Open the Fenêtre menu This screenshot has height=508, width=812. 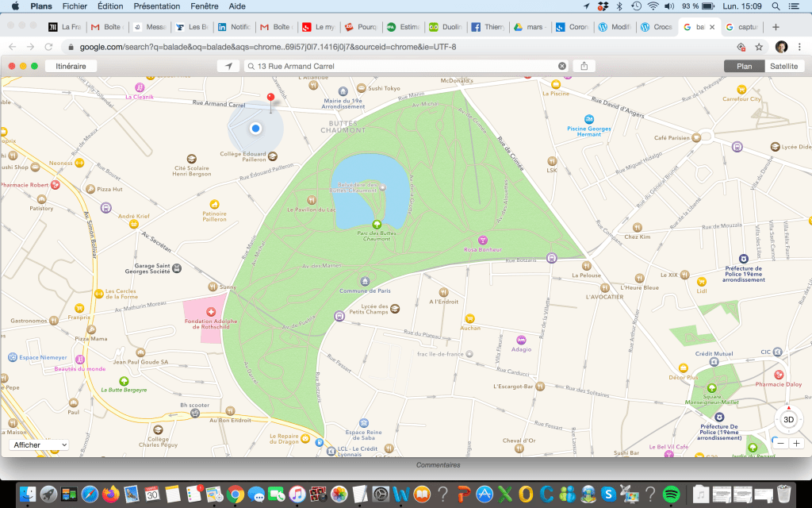(x=204, y=6)
